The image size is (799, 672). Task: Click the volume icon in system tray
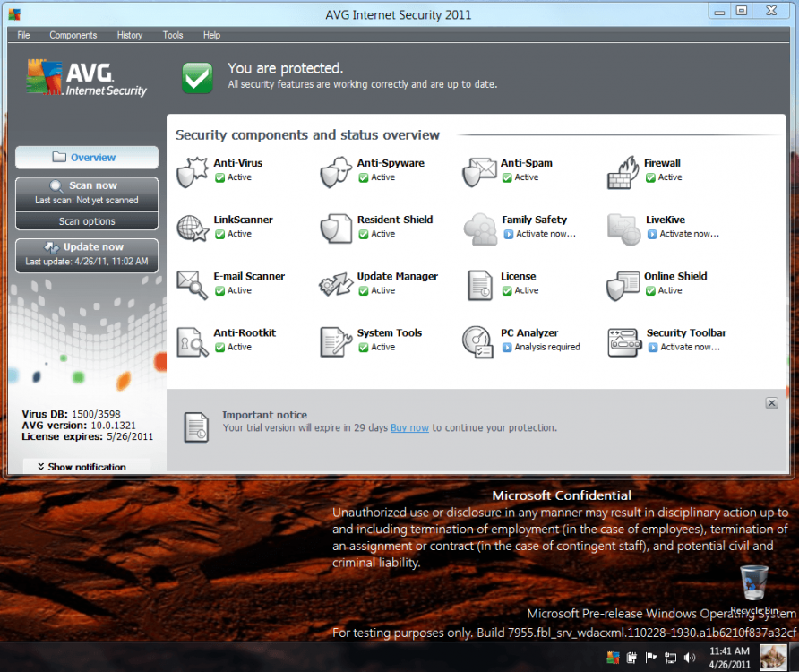tap(689, 657)
